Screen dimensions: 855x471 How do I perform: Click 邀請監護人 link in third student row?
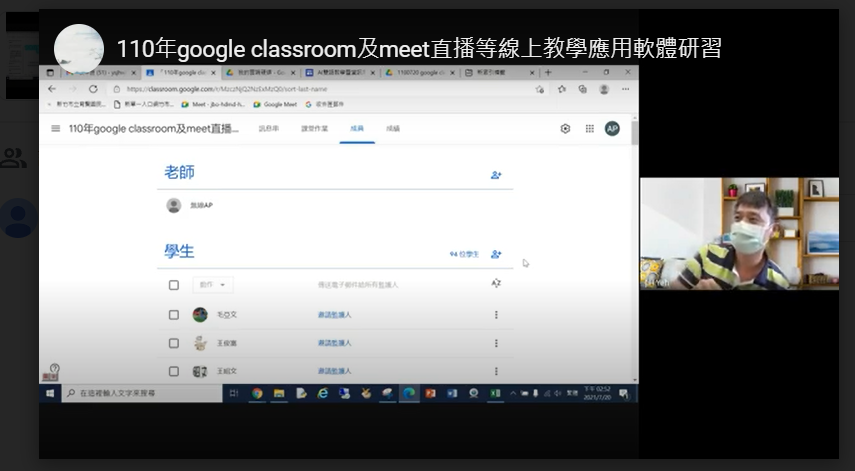pos(334,371)
